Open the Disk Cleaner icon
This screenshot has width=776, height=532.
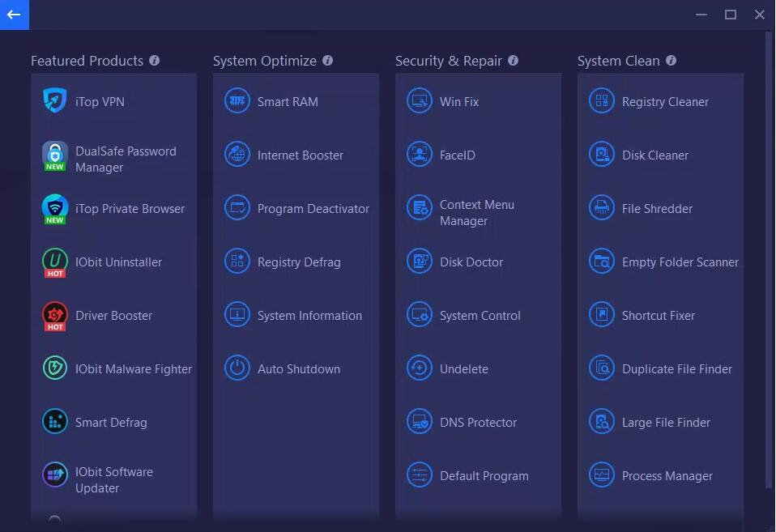tap(602, 155)
